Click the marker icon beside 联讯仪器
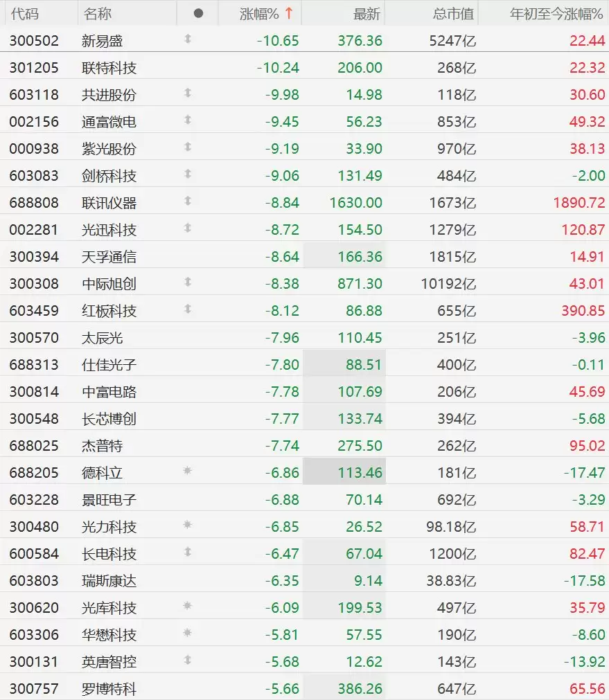 pos(188,201)
